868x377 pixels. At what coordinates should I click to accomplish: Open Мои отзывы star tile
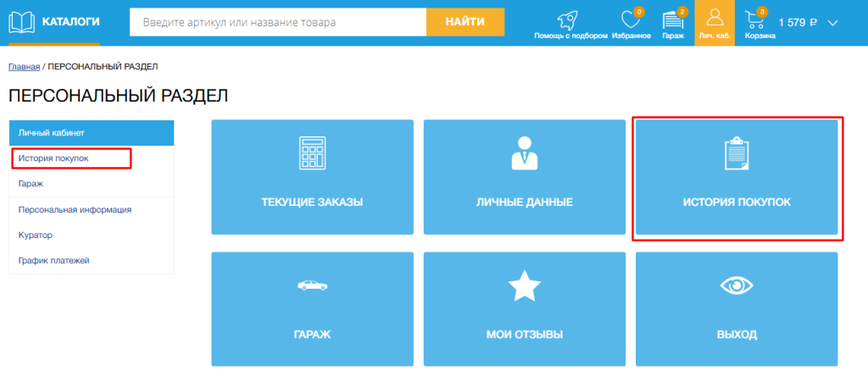(524, 308)
